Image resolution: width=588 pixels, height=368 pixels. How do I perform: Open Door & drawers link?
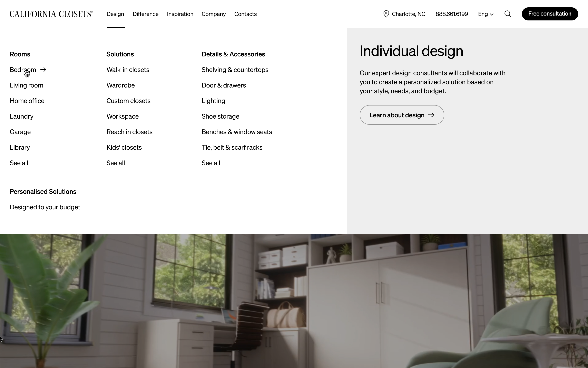[x=224, y=85]
